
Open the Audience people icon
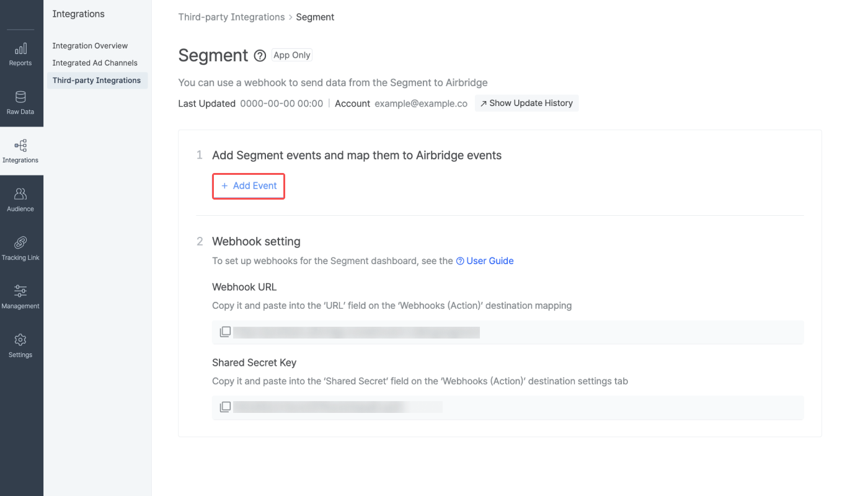click(20, 194)
